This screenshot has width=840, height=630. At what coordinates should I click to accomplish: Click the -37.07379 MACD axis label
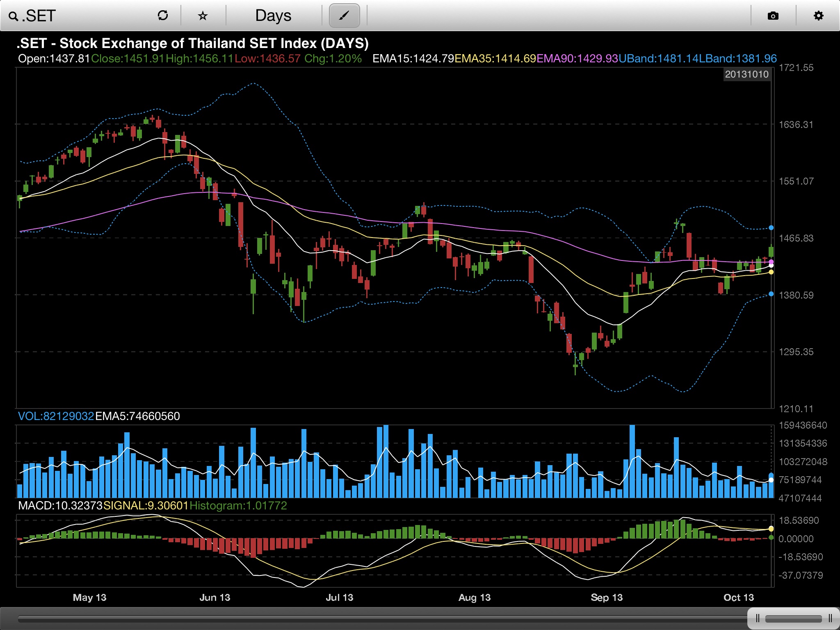801,575
